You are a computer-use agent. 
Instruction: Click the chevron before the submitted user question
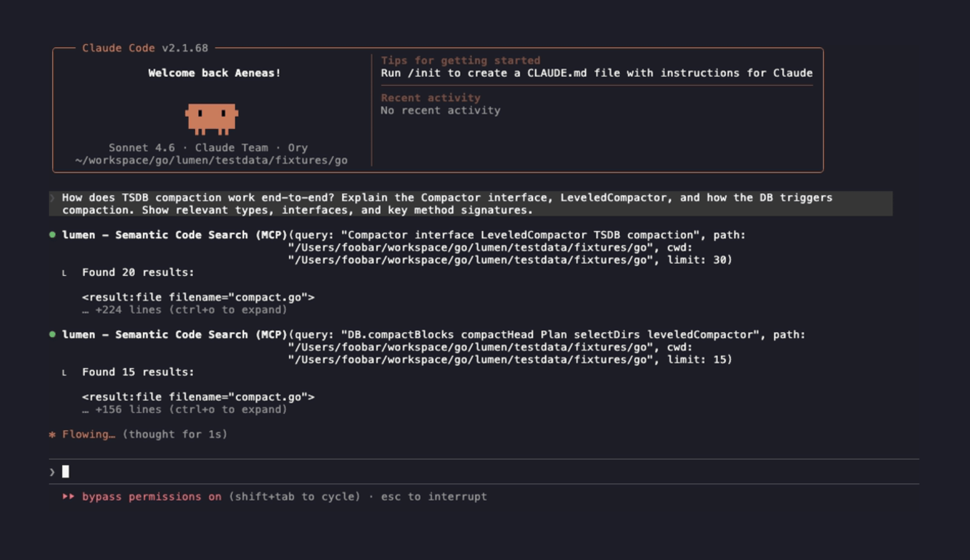coord(52,198)
